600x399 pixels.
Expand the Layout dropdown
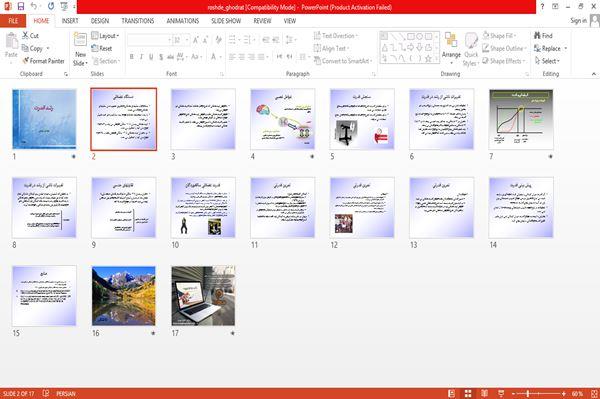(105, 36)
